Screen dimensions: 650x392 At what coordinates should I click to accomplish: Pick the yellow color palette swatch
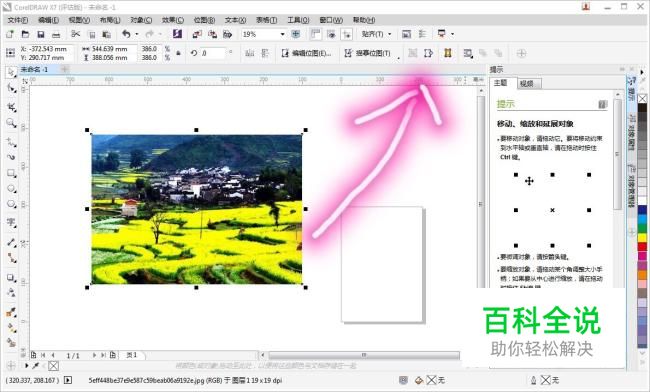[642, 237]
